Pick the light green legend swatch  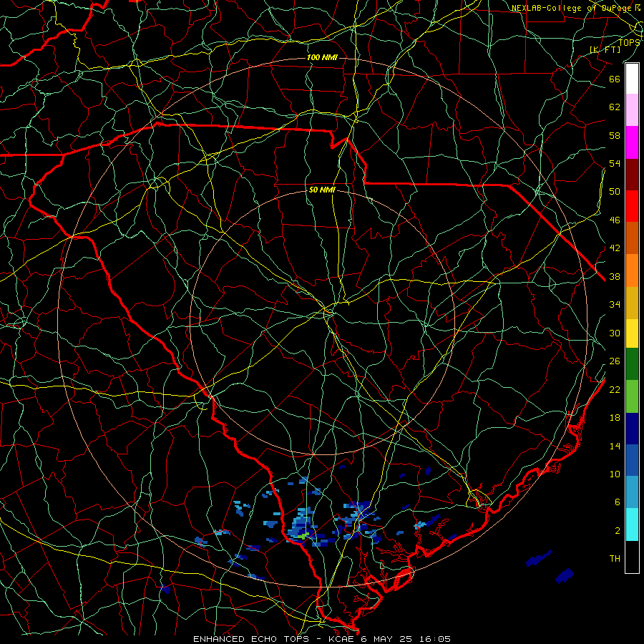pyautogui.click(x=632, y=396)
